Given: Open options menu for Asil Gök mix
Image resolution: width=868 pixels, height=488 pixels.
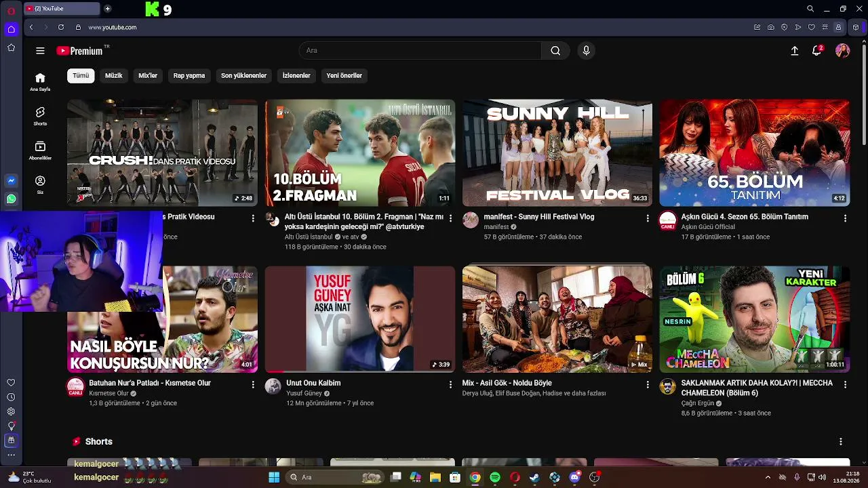Looking at the screenshot, I should point(648,384).
